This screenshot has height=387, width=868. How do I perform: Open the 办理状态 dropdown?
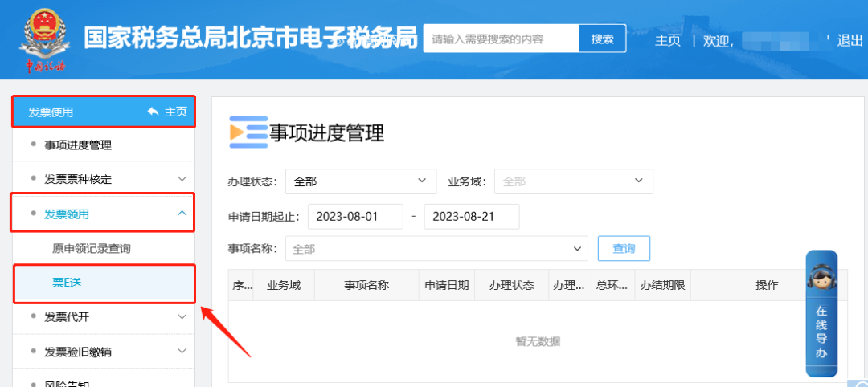pyautogui.click(x=360, y=181)
